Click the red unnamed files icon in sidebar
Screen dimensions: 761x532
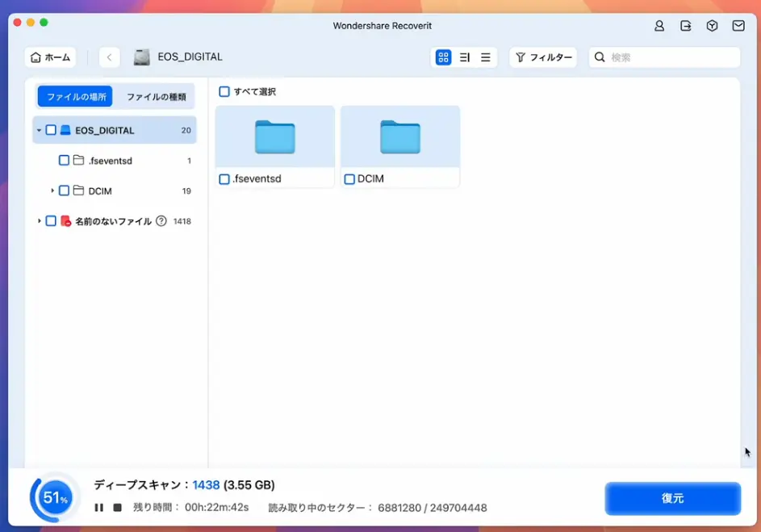65,221
